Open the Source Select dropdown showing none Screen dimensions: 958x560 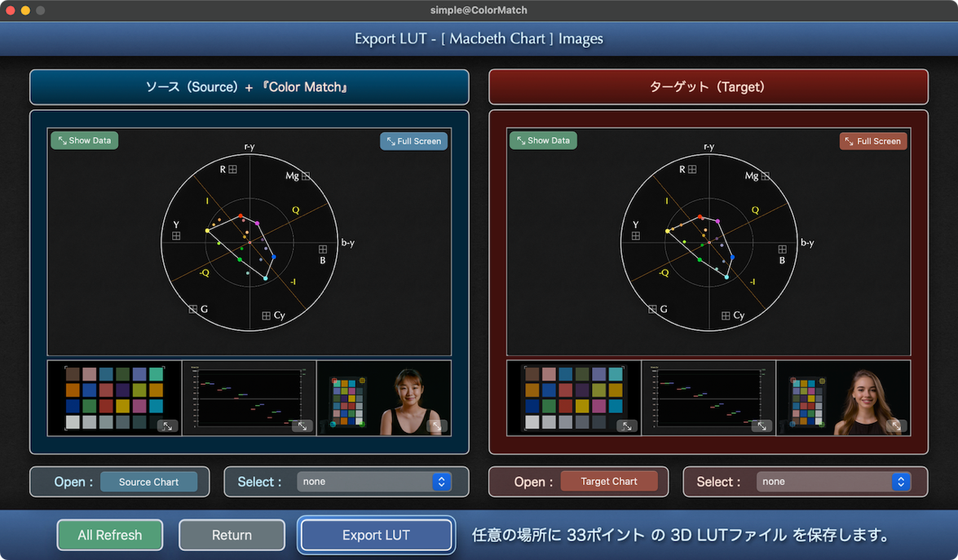(x=374, y=481)
